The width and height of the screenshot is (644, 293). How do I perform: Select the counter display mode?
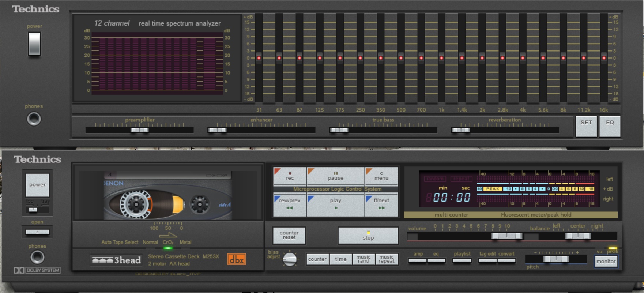click(317, 259)
